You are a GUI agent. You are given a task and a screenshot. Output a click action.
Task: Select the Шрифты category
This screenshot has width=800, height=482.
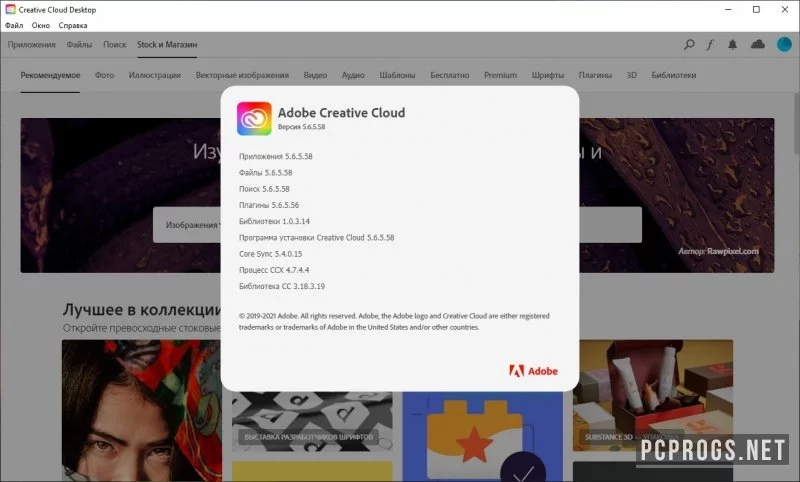547,75
